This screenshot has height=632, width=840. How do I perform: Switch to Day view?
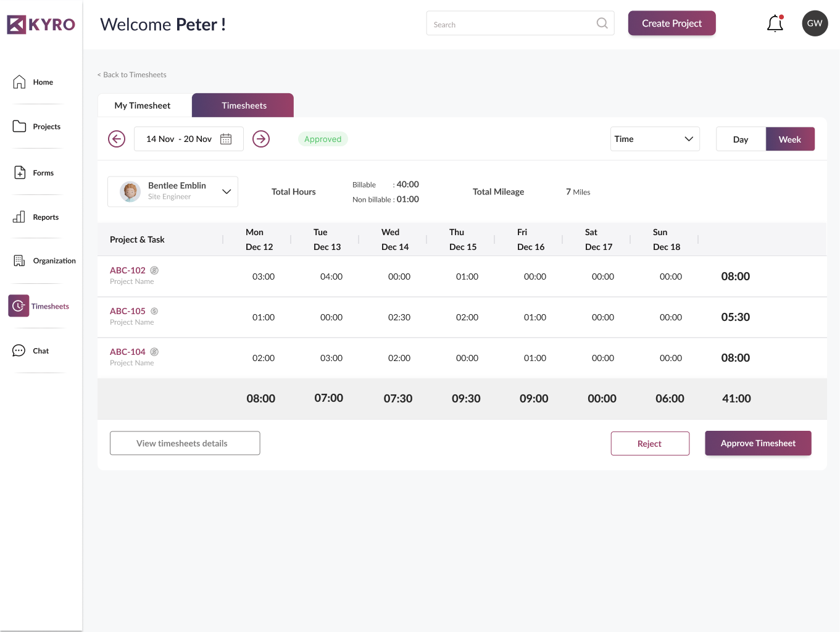point(741,139)
